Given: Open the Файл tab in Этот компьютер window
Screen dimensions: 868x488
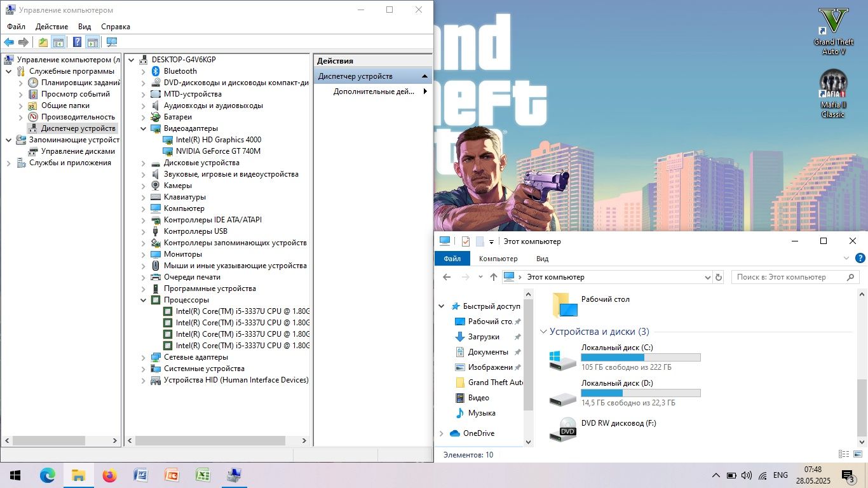Looking at the screenshot, I should coord(452,259).
